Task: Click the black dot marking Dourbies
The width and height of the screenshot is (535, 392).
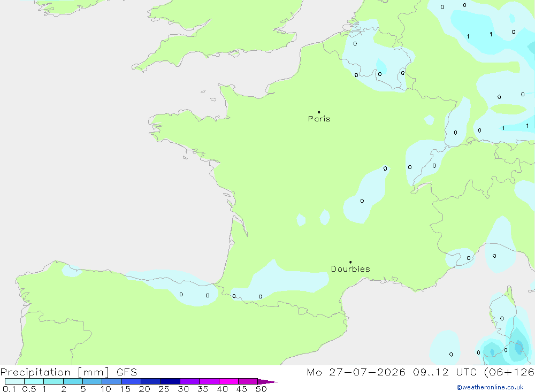Action: tap(350, 262)
